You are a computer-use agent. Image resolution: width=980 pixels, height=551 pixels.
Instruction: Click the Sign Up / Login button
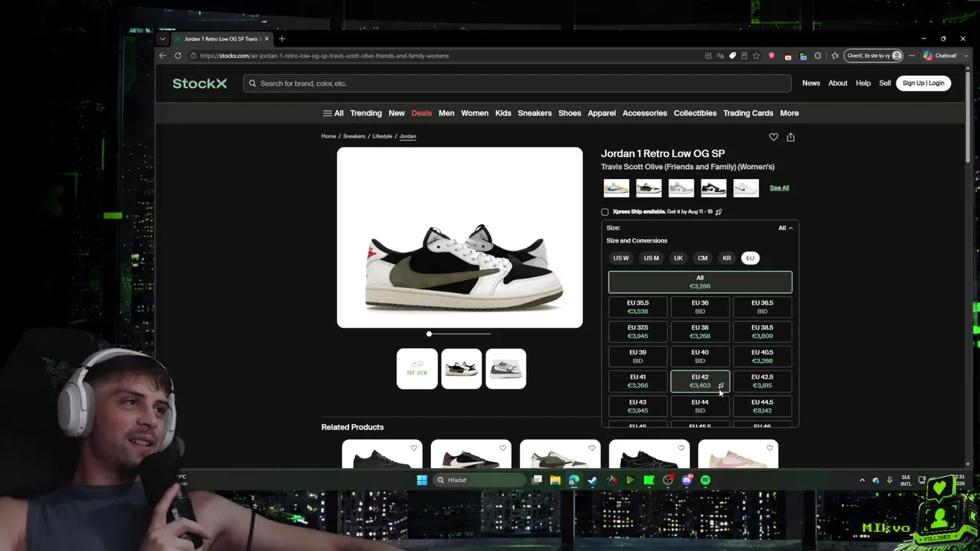(x=923, y=83)
